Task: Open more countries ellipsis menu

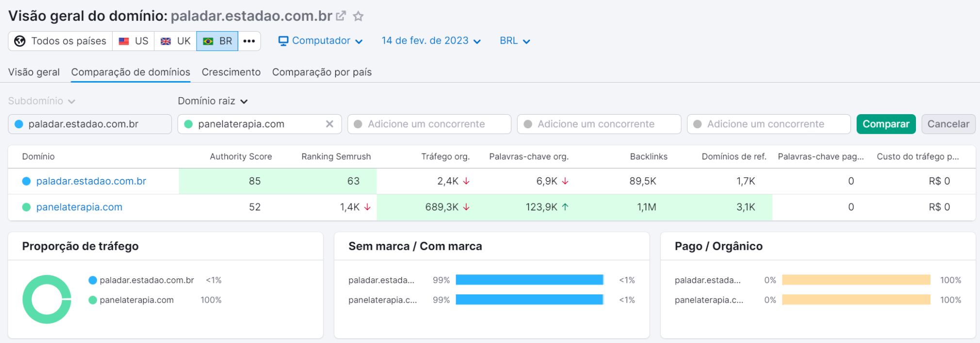Action: pos(249,41)
